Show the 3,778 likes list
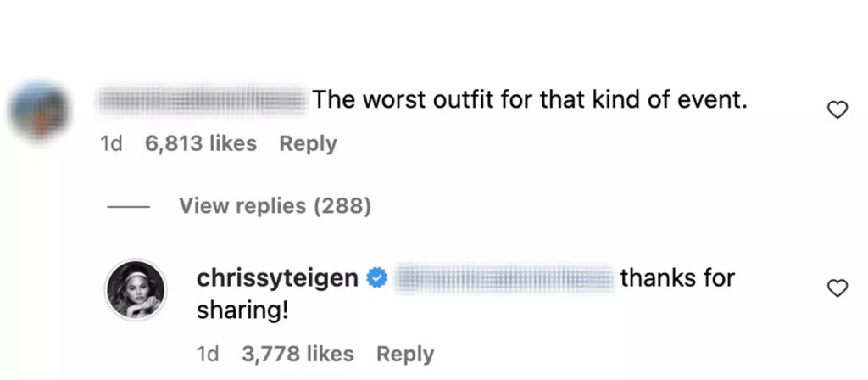The height and width of the screenshot is (380, 868). (x=298, y=354)
